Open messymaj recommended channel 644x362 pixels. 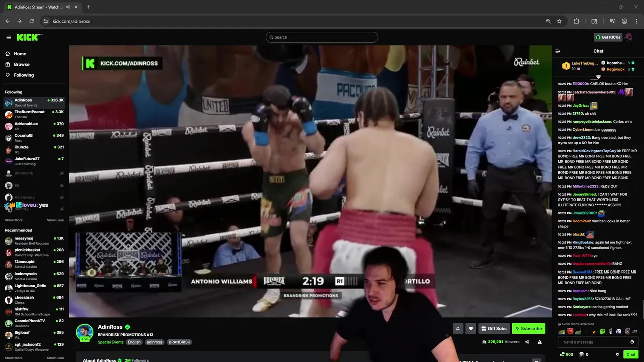[34, 241]
